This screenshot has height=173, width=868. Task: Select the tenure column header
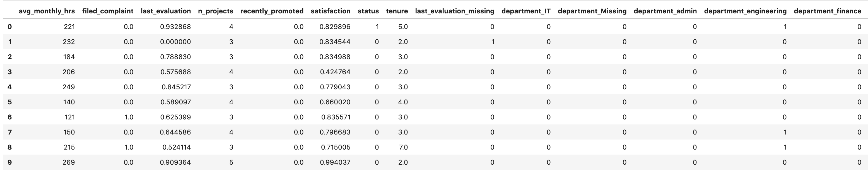(397, 11)
